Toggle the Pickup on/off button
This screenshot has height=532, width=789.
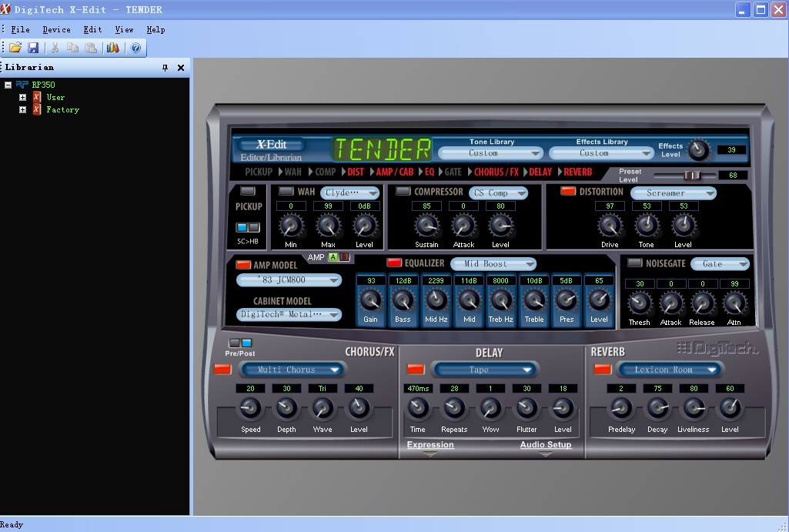(248, 191)
